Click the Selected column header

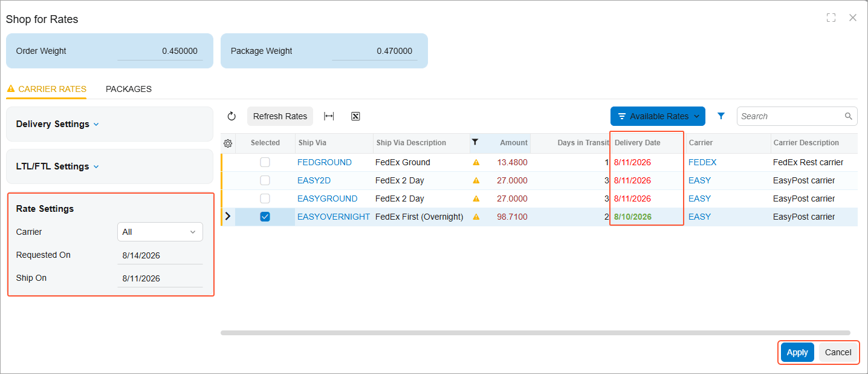coord(265,143)
